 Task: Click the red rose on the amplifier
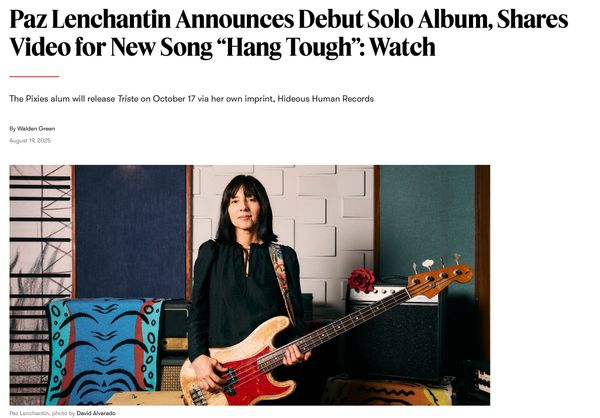361,280
